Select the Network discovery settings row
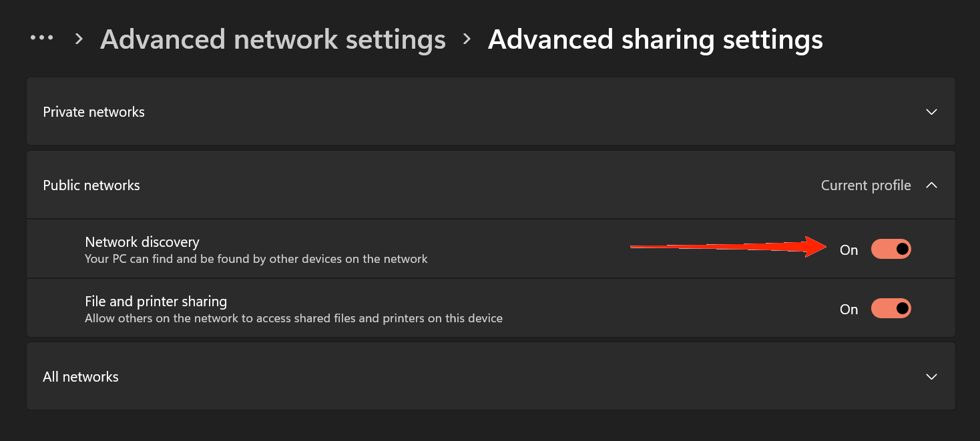Viewport: 980px width, 441px height. pos(401,248)
